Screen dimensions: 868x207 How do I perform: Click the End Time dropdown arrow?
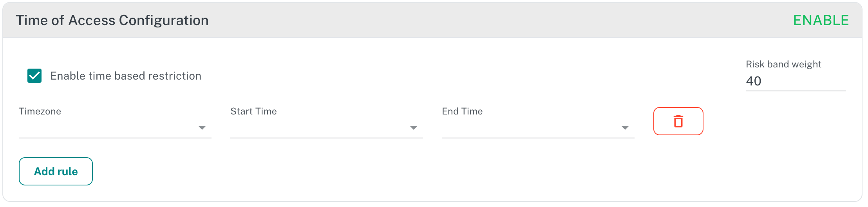point(625,128)
